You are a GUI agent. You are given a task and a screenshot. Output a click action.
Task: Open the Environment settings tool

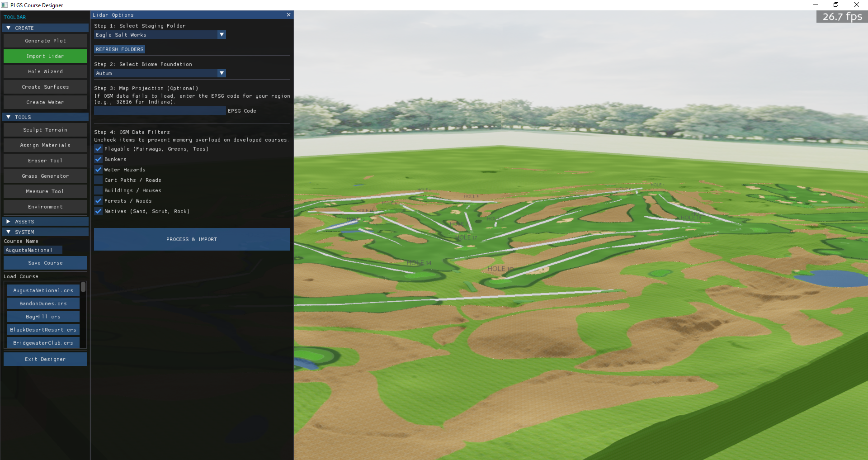click(45, 207)
